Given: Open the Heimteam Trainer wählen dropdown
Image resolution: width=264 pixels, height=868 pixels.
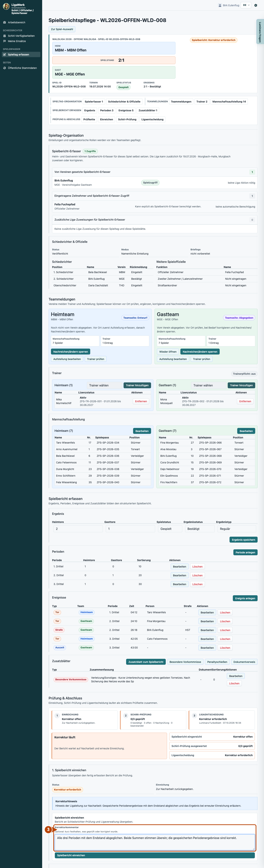Looking at the screenshot, I should pyautogui.click(x=104, y=385).
